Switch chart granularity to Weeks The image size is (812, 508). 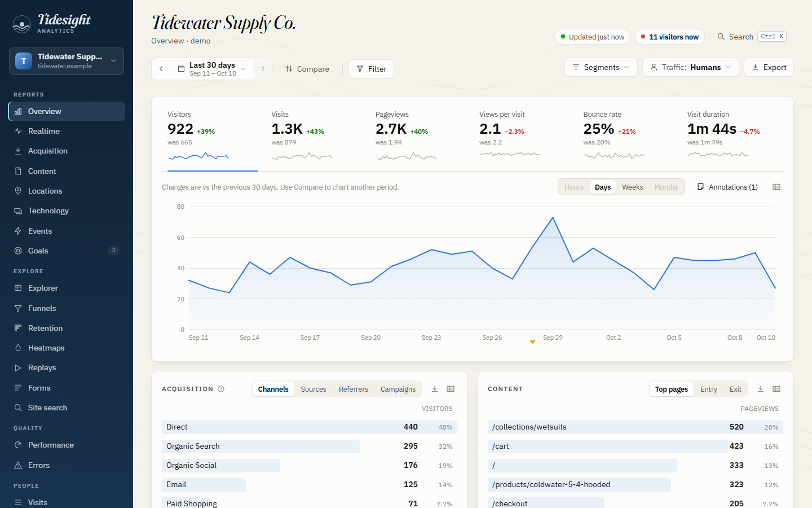(x=632, y=187)
